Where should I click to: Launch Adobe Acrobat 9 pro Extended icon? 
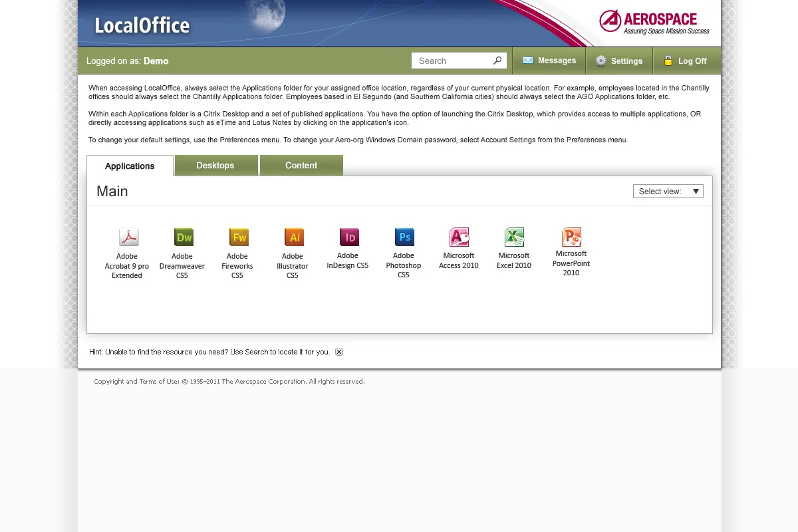tap(128, 237)
